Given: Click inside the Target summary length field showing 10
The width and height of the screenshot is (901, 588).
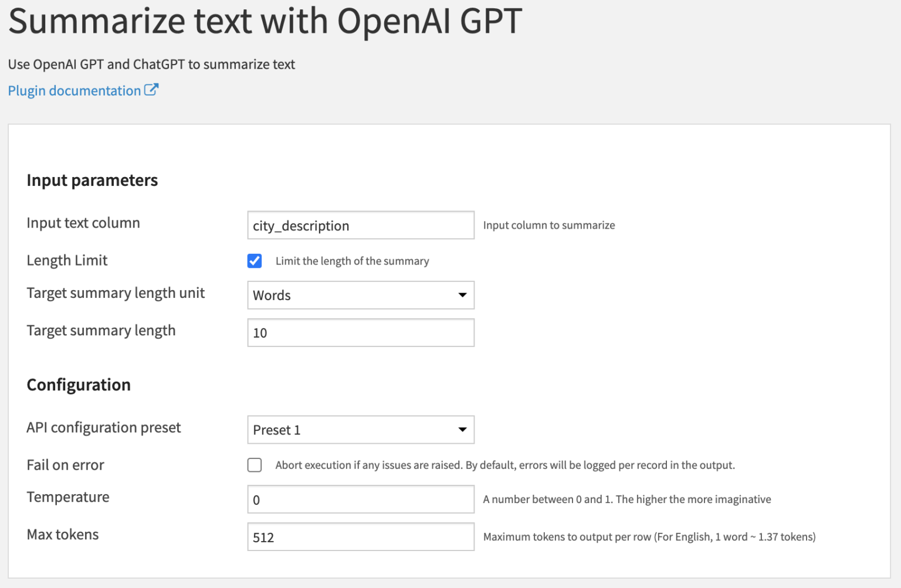Looking at the screenshot, I should pos(360,332).
